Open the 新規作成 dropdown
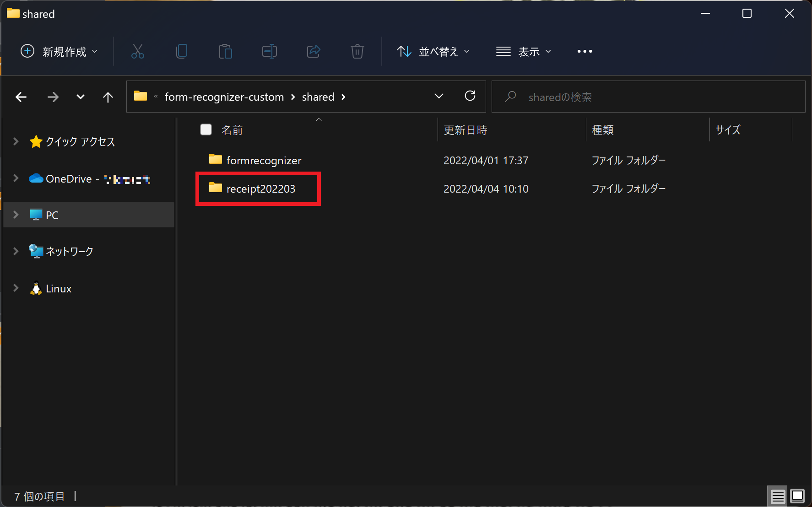812x507 pixels. [x=60, y=51]
